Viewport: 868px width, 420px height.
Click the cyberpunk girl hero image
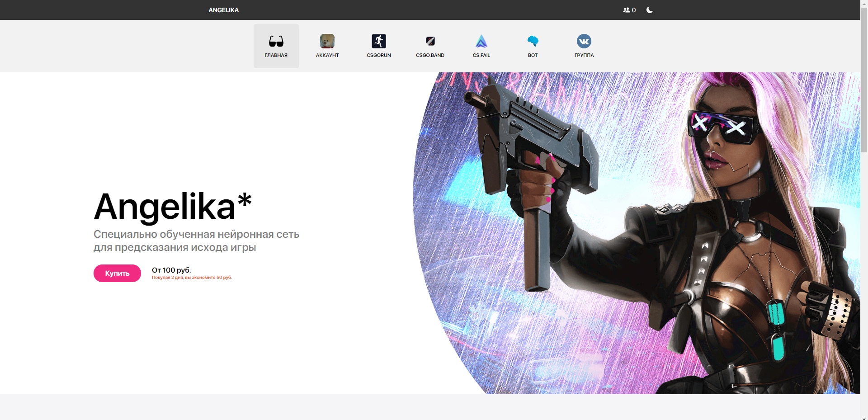tap(637, 233)
